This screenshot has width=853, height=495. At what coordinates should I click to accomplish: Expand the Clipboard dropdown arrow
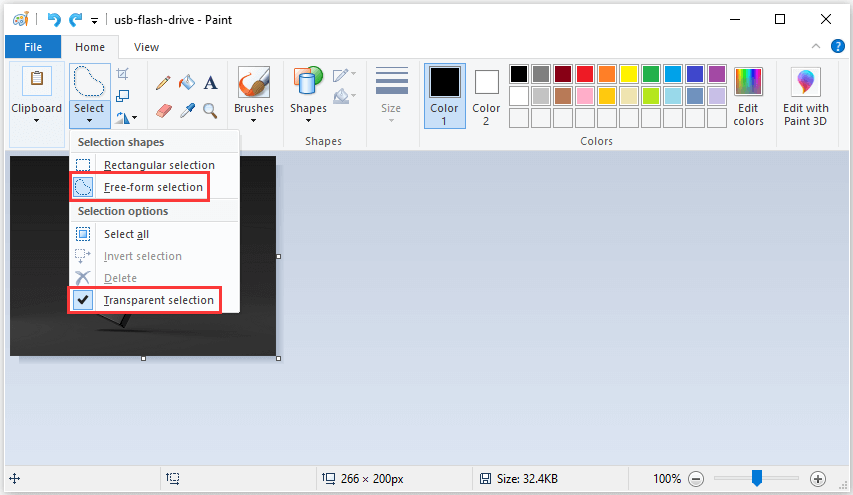(36, 121)
